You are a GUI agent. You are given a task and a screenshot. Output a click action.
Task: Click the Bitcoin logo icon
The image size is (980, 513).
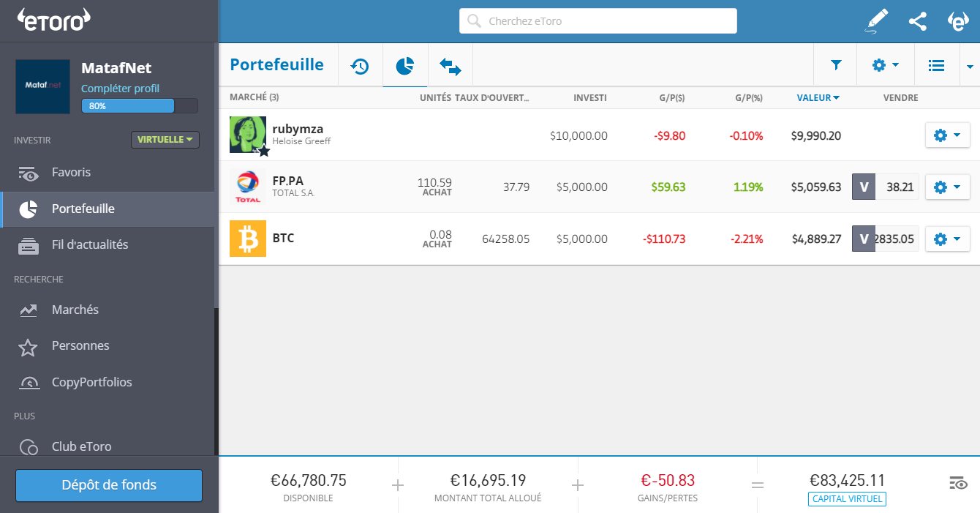pos(248,239)
